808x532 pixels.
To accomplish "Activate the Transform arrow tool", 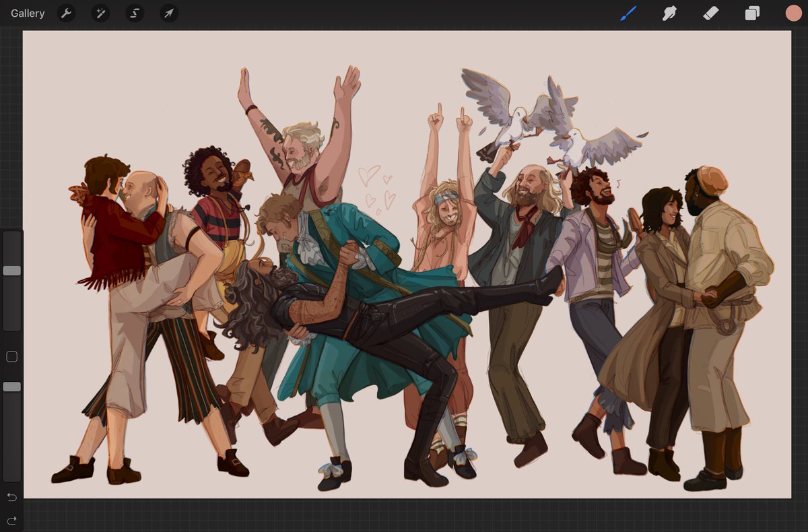I will [x=169, y=13].
